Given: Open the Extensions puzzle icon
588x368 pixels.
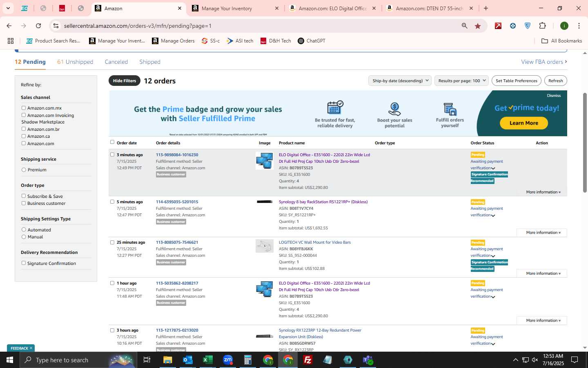Looking at the screenshot, I should [x=542, y=26].
